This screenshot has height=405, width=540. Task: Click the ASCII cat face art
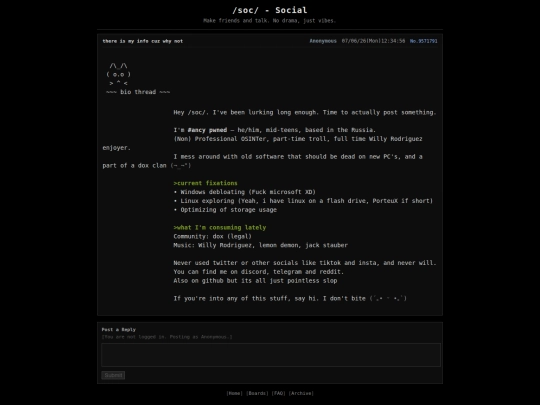pos(118,74)
